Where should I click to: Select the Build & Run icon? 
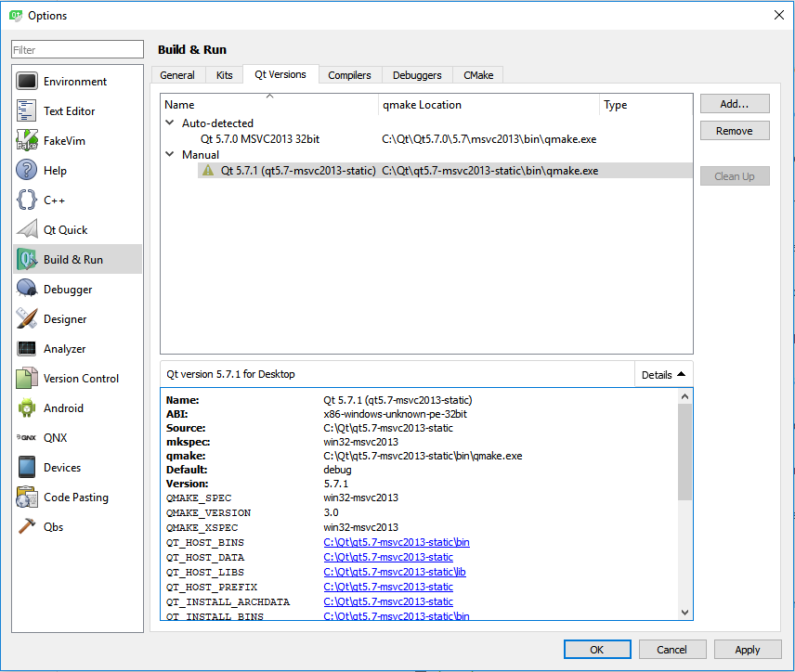[26, 259]
